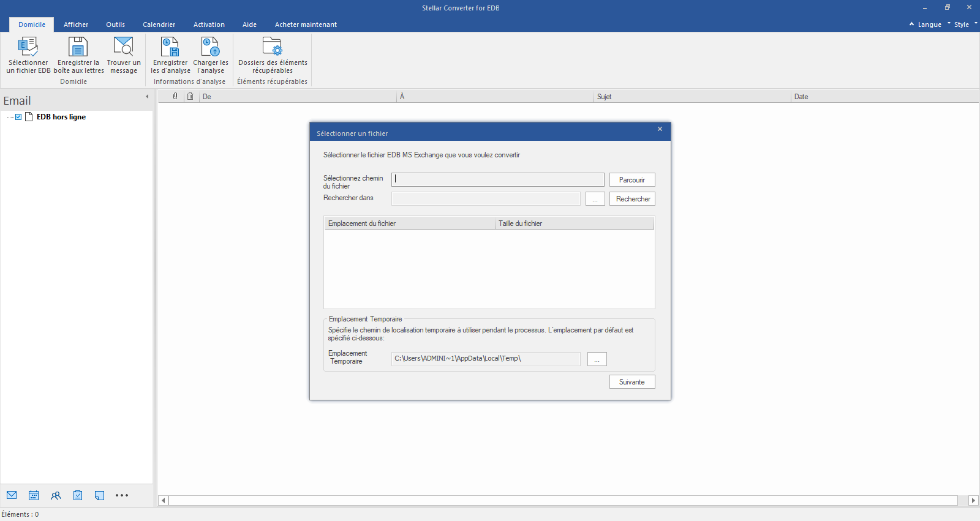Screen dimensions: 980x521
Task: Click the horizontal scrollbar right arrow
Action: pyautogui.click(x=973, y=501)
